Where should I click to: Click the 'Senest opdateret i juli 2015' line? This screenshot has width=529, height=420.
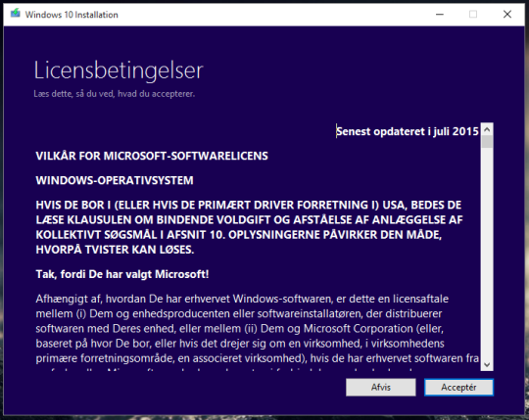[x=408, y=131]
